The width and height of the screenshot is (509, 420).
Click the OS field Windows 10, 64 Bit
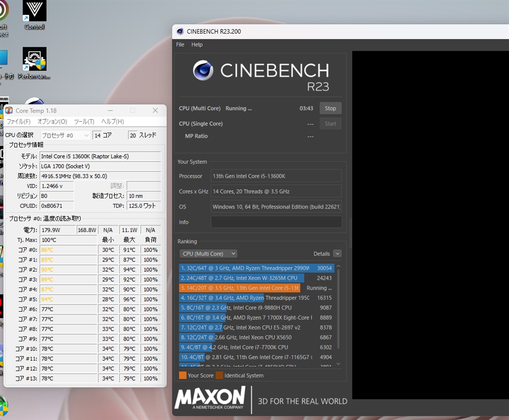point(276,207)
